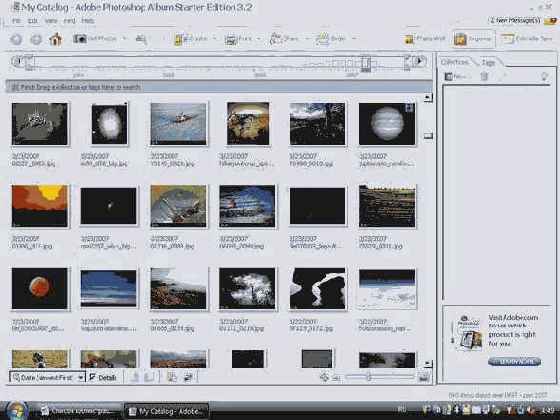Click the Forward navigation arrow icon
Viewport: 560px width, 420px height.
[36, 39]
